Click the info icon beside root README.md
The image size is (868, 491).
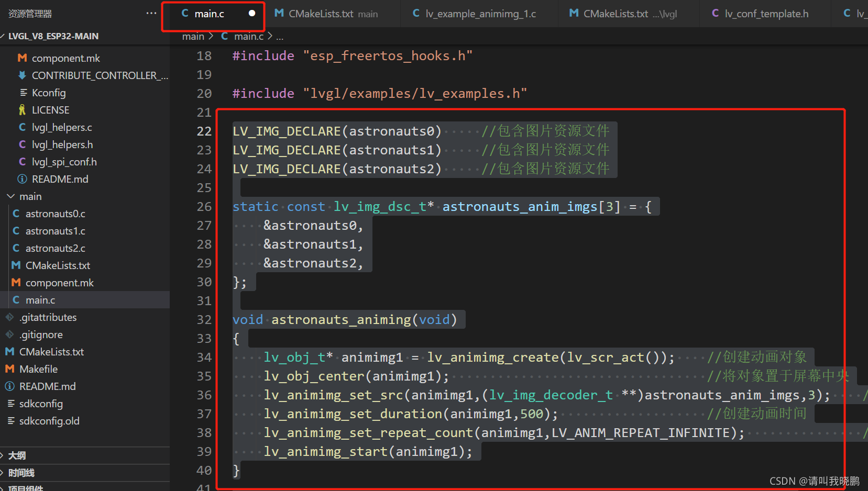point(10,386)
